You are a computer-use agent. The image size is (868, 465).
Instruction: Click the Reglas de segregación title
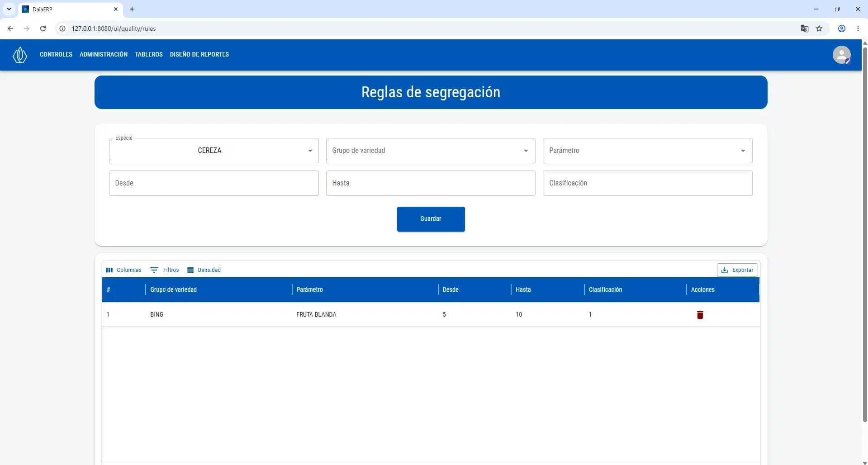[x=431, y=92]
